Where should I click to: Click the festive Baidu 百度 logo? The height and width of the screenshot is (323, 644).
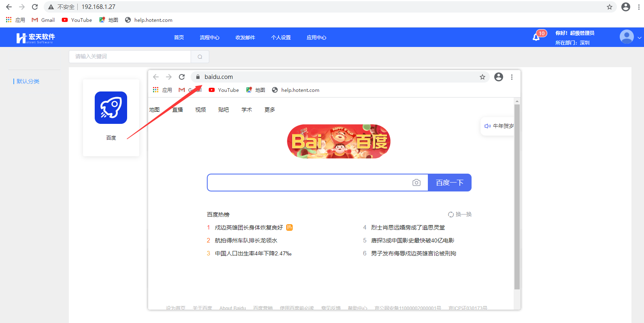(x=339, y=141)
